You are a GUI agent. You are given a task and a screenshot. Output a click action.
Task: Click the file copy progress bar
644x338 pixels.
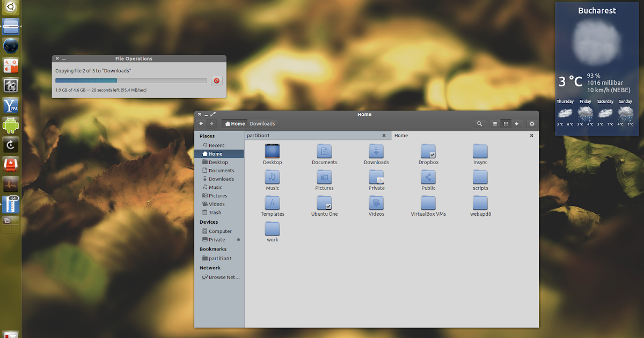(131, 79)
